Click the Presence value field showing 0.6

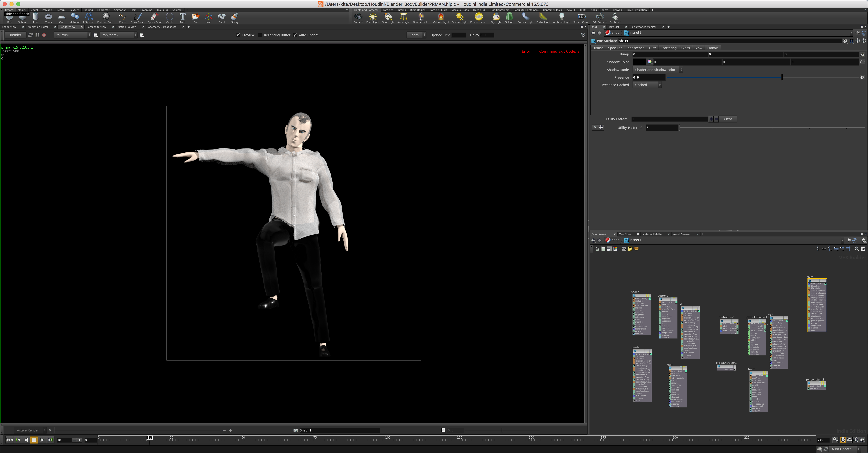pyautogui.click(x=649, y=77)
